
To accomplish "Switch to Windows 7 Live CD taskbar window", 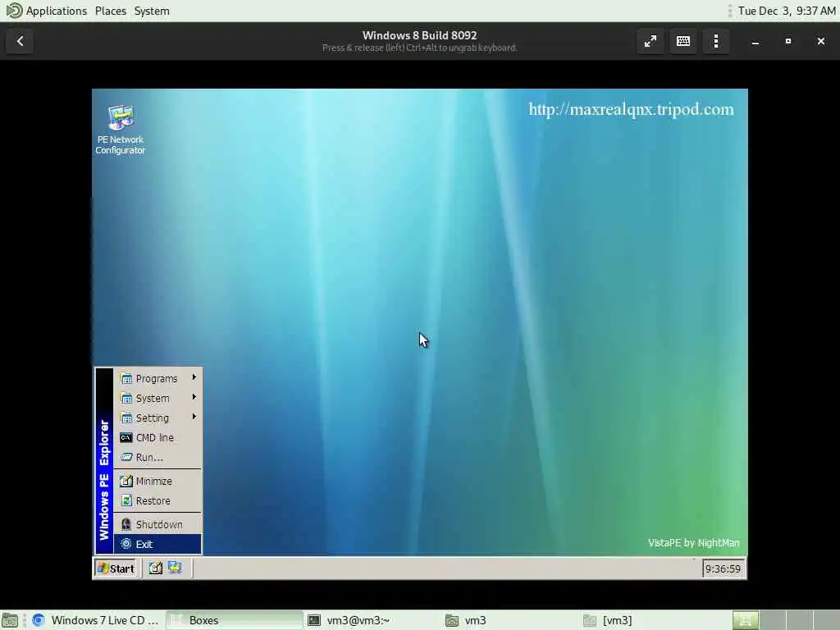I will (x=95, y=620).
